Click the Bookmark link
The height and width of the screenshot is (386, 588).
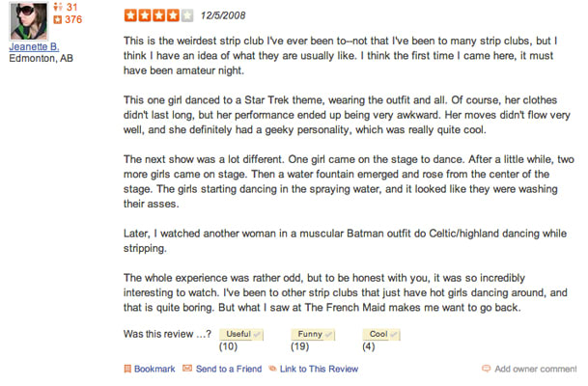tap(154, 370)
